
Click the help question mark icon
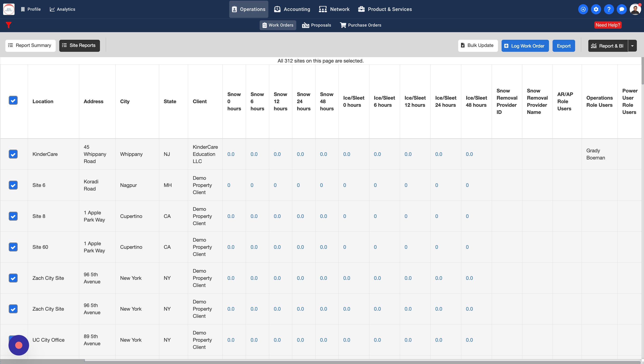point(609,9)
